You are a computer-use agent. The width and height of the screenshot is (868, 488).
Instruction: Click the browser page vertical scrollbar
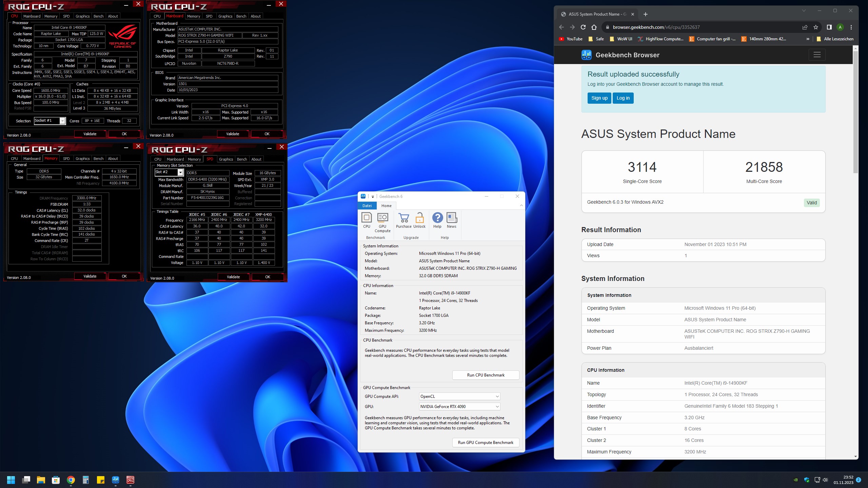[856, 112]
